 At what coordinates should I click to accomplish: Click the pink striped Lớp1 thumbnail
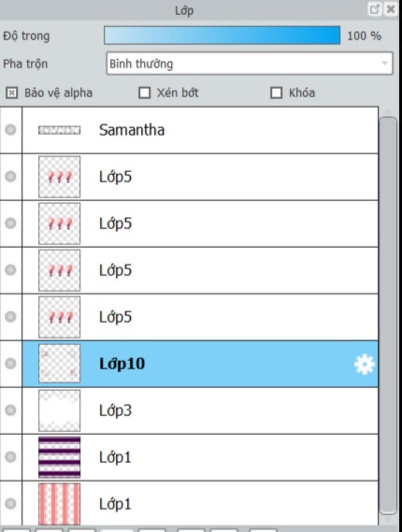click(x=59, y=504)
